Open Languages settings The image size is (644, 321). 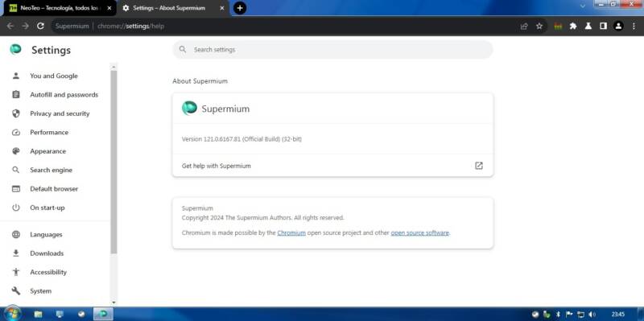click(46, 235)
